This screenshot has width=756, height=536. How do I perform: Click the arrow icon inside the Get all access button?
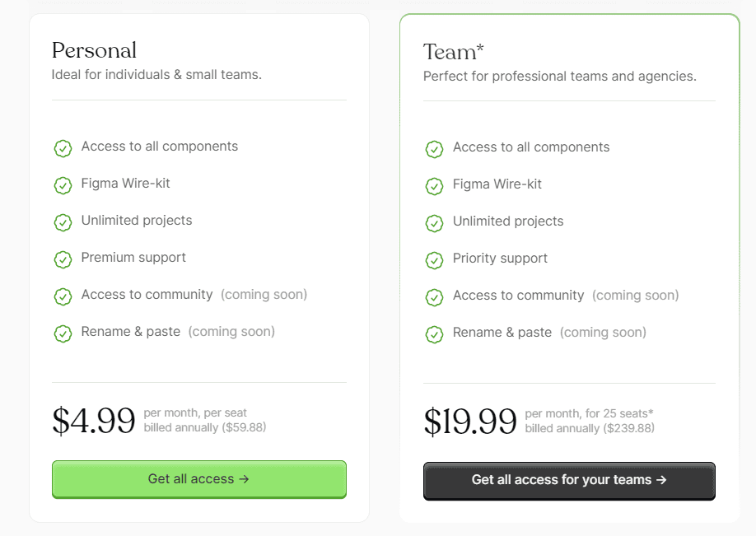[x=245, y=480]
